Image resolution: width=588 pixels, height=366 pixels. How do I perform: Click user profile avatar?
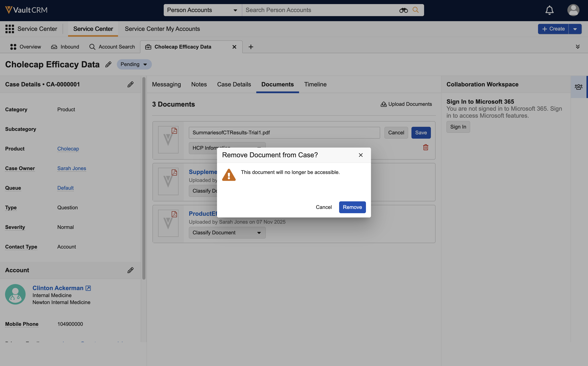pos(573,10)
